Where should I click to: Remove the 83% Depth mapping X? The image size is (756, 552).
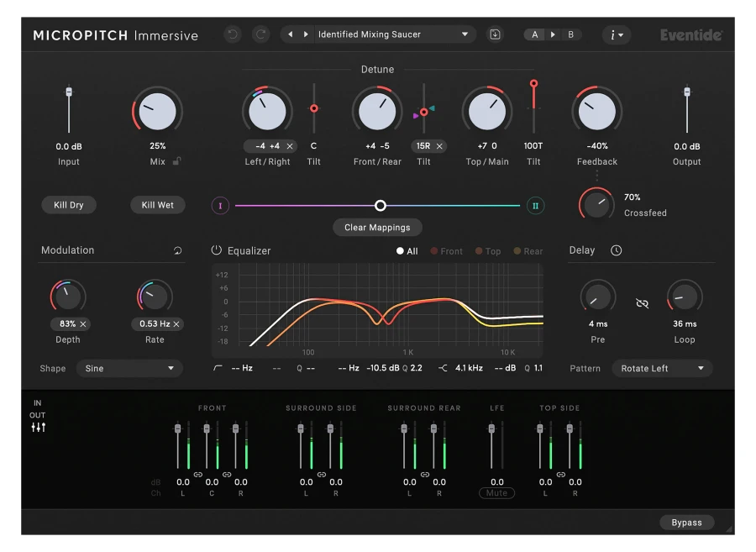click(x=83, y=324)
